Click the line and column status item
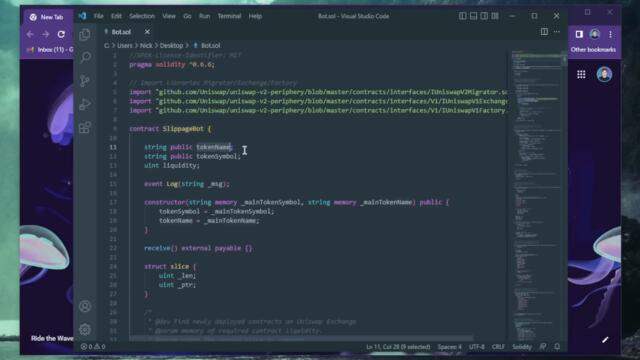Viewport: 640px width, 360px height. (x=398, y=347)
